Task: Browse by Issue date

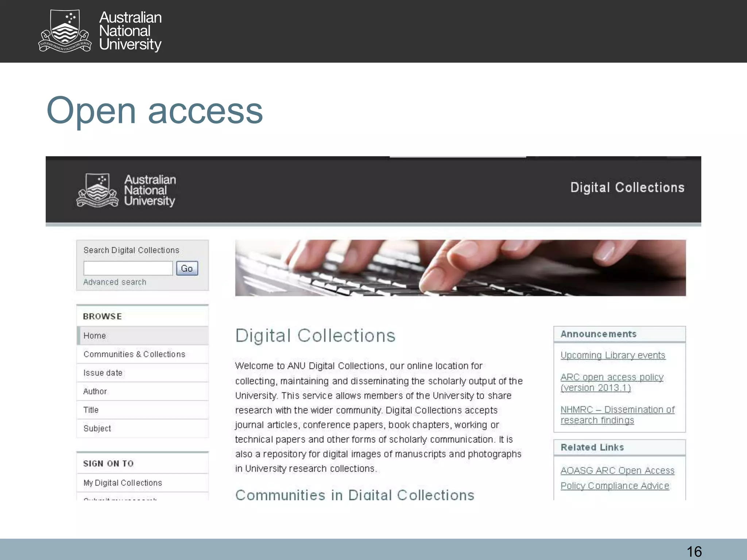Action: pyautogui.click(x=143, y=373)
